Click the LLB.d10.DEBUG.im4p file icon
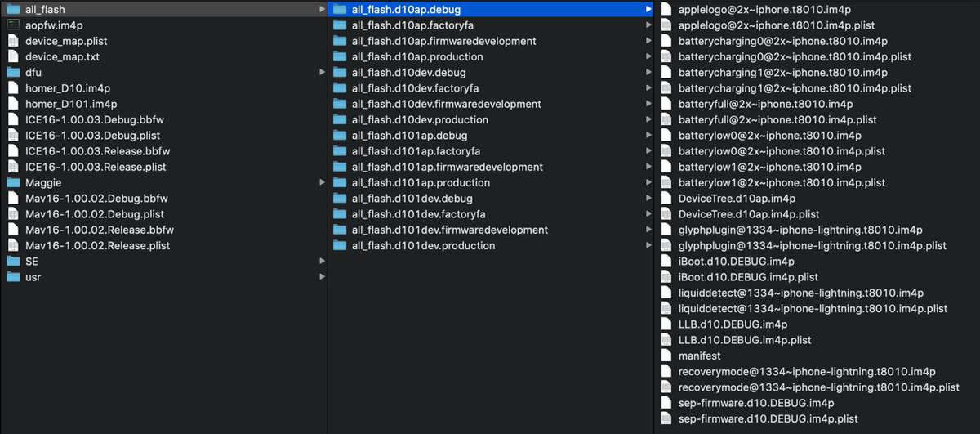This screenshot has width=980, height=434. (x=666, y=324)
